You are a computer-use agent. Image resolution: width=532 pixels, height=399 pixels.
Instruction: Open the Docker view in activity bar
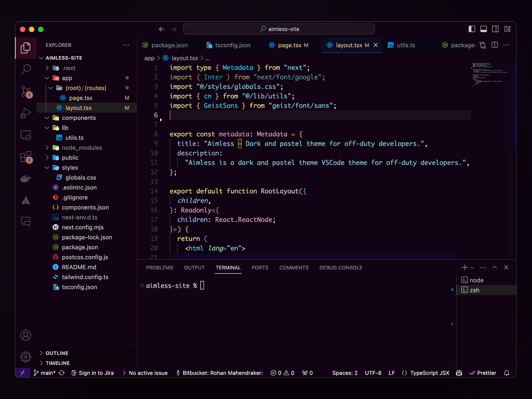(x=25, y=178)
